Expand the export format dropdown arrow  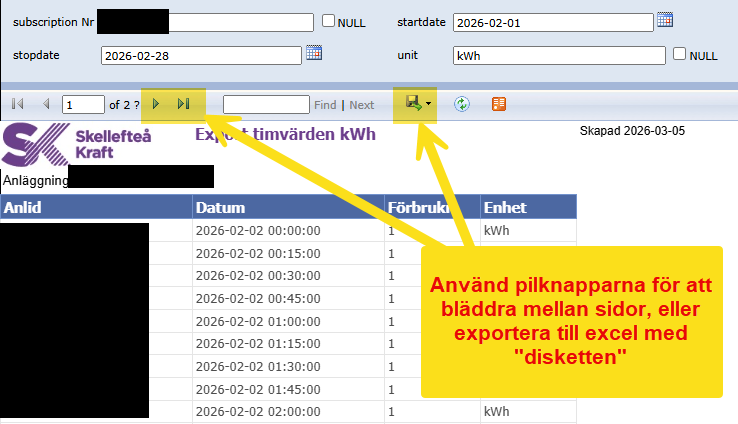pos(429,104)
